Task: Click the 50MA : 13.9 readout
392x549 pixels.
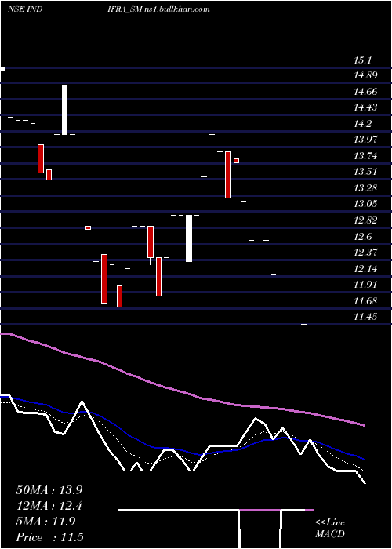Action: (51, 490)
